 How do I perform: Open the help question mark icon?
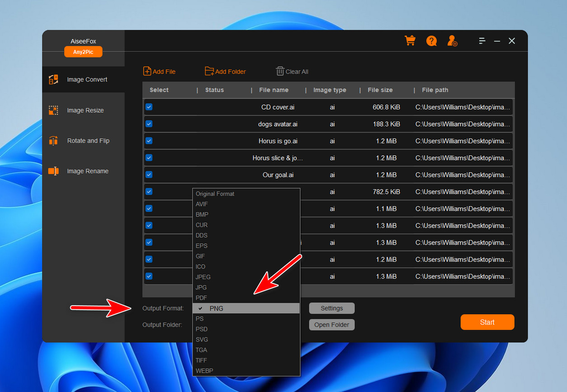click(431, 41)
